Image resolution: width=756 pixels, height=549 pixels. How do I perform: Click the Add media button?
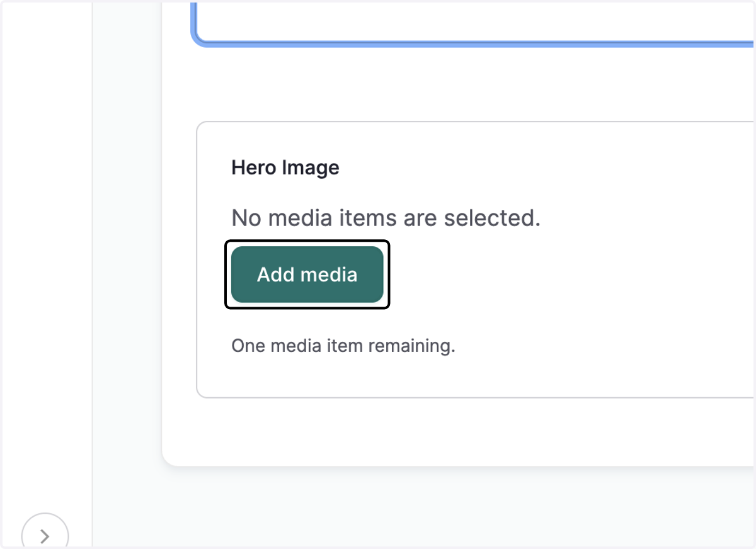pos(307,274)
